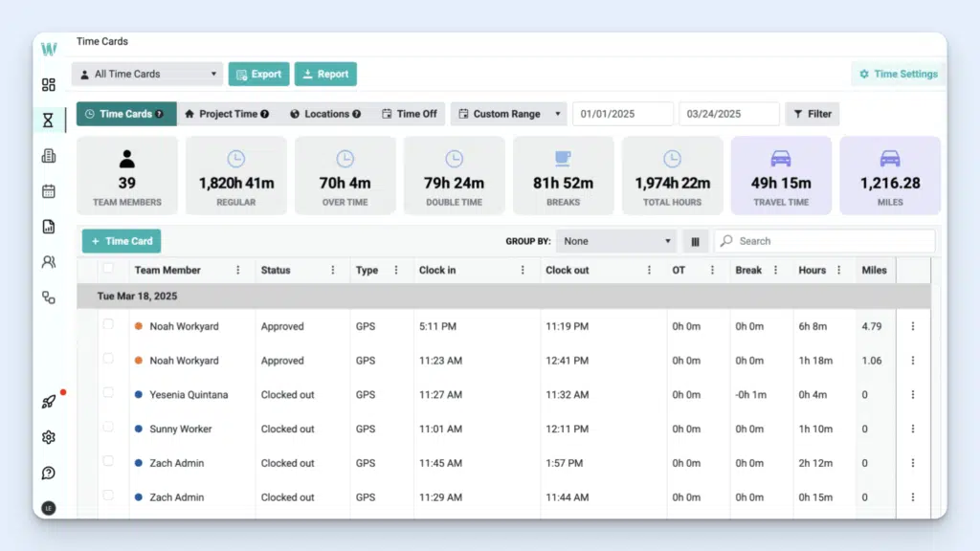This screenshot has height=551, width=980.
Task: Open the Dashboard grid icon in sidebar
Action: click(48, 84)
